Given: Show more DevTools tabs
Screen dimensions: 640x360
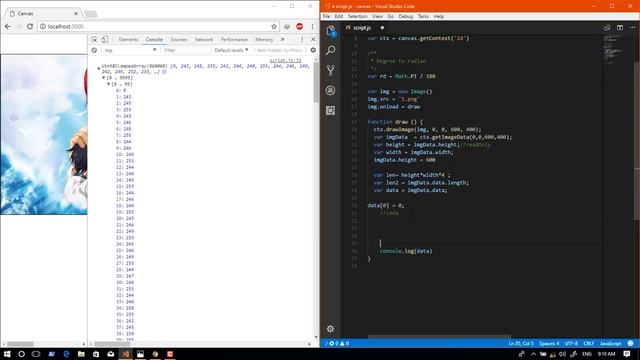Looking at the screenshot, I should click(282, 39).
